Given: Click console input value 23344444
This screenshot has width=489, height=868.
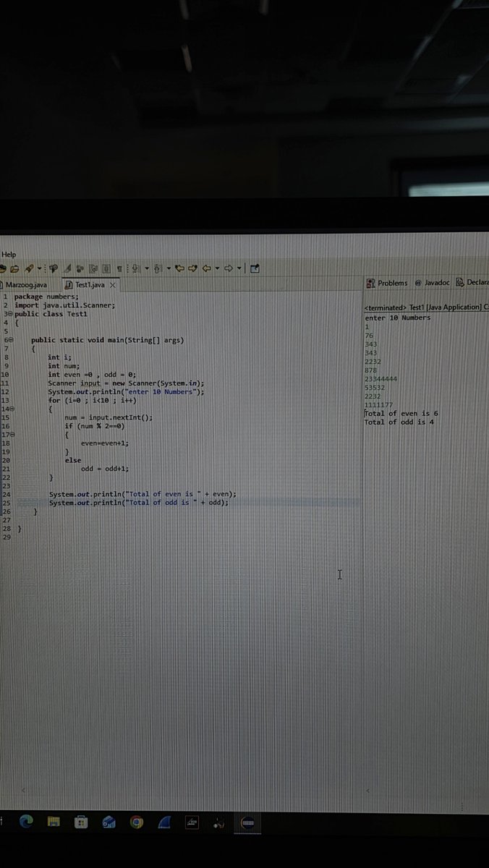Looking at the screenshot, I should point(381,378).
